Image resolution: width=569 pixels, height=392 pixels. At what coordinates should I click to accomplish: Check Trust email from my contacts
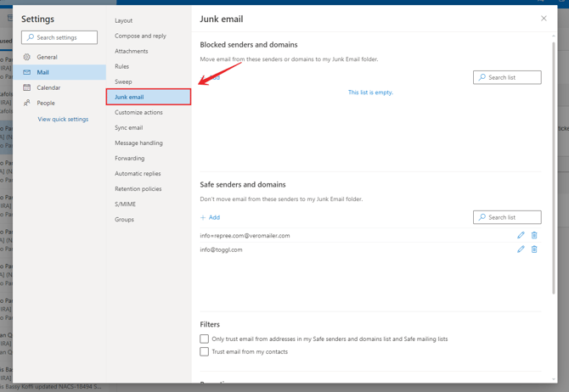click(205, 351)
